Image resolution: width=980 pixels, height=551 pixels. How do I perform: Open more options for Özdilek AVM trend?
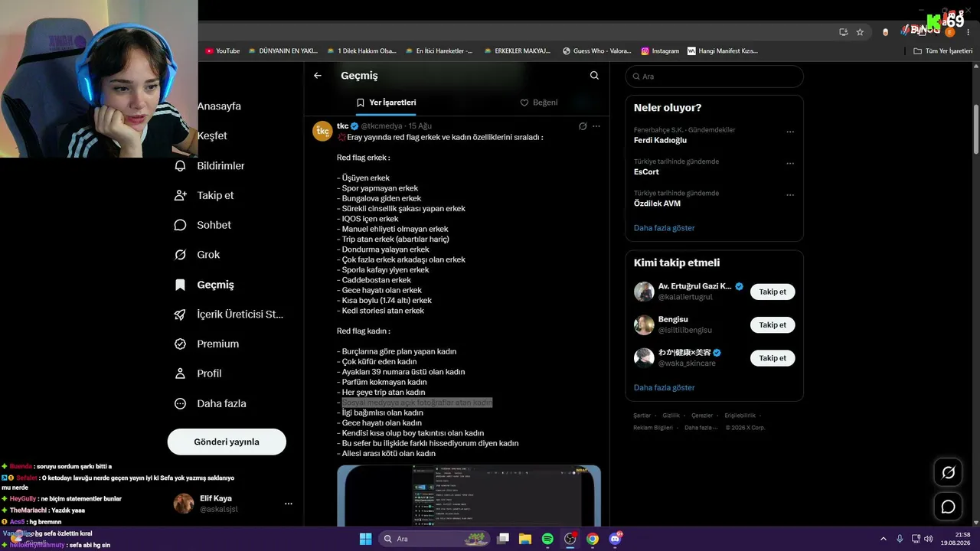point(790,195)
